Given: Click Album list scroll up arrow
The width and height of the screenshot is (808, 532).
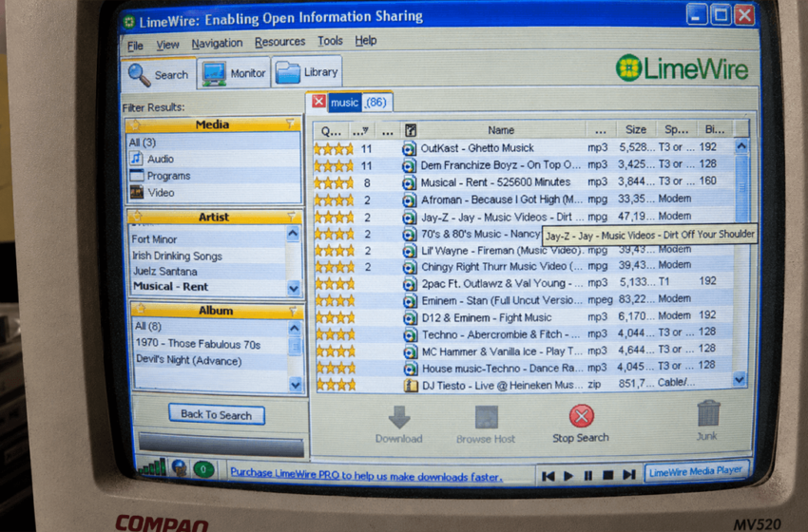Looking at the screenshot, I should point(295,328).
